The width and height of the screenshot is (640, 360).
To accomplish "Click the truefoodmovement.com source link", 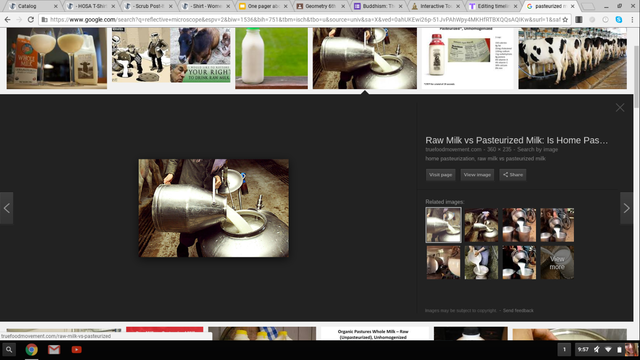I will [453, 149].
